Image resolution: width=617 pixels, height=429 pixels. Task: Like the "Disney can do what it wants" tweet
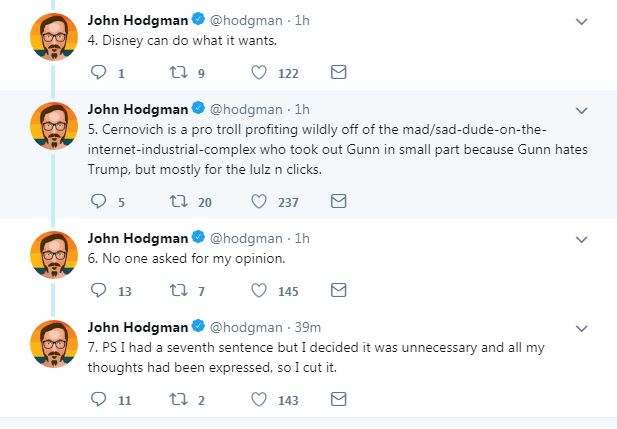coord(258,72)
